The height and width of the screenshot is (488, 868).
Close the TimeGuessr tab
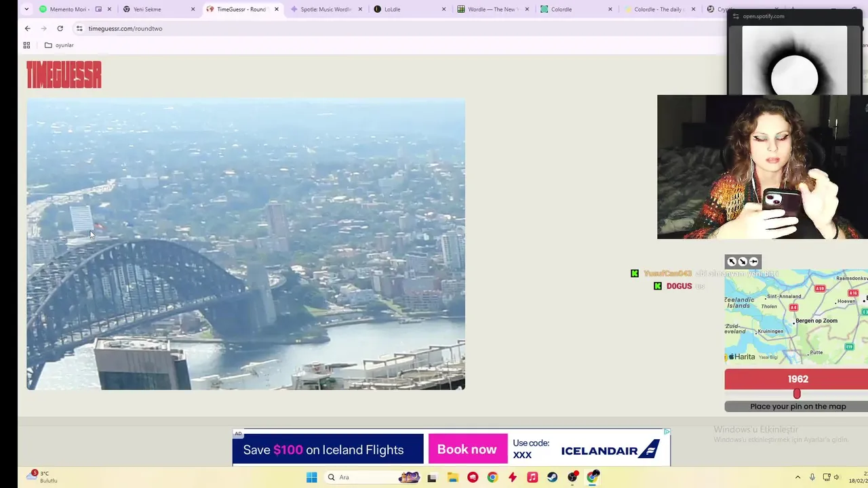click(276, 9)
